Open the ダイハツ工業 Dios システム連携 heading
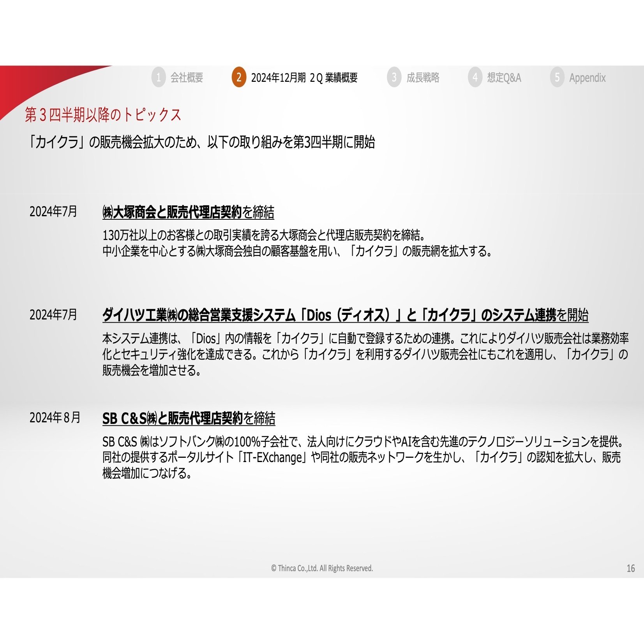This screenshot has width=644, height=644. [x=345, y=315]
